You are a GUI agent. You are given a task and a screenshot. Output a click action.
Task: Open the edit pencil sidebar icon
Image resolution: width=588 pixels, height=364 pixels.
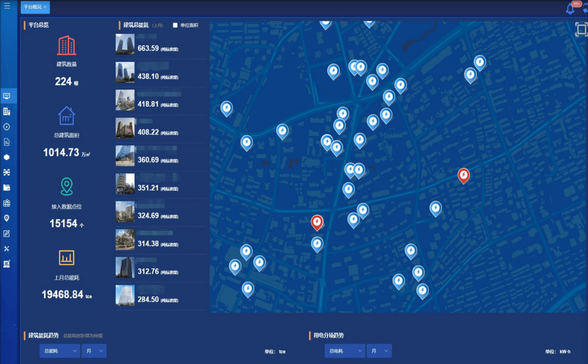pyautogui.click(x=7, y=234)
